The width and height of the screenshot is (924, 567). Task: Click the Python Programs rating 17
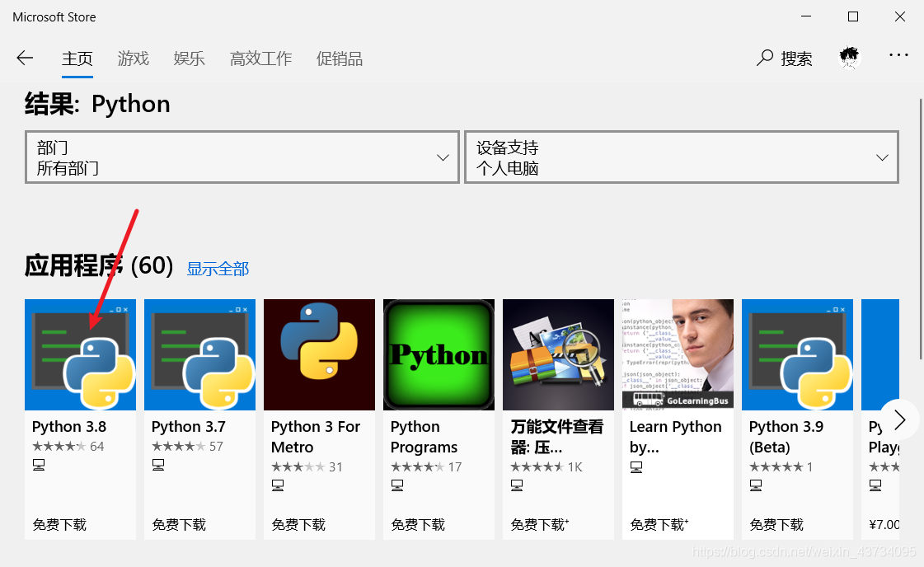(x=426, y=467)
